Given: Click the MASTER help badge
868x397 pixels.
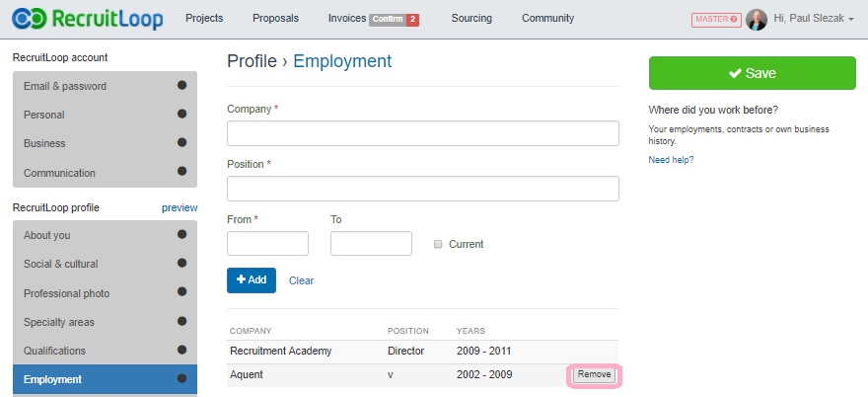Looking at the screenshot, I should coord(716,20).
